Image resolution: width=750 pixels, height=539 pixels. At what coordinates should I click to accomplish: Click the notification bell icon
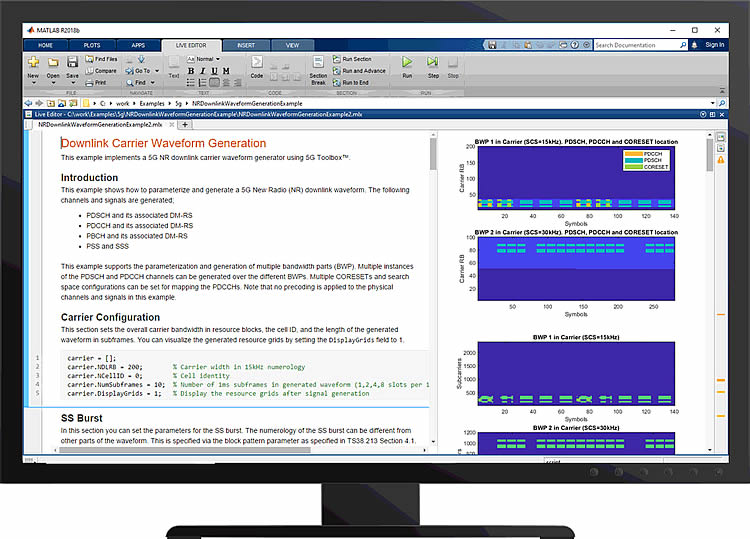click(694, 45)
